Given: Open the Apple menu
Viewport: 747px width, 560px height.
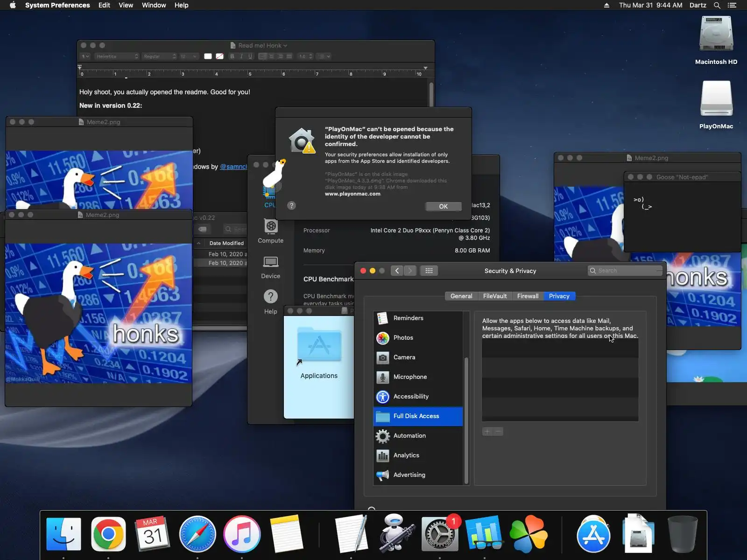Looking at the screenshot, I should (13, 5).
